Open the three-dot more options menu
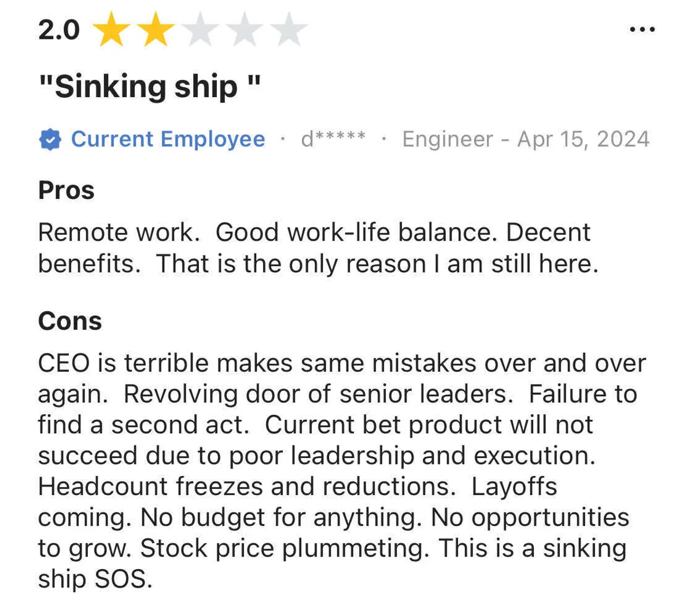Viewport: 694px width, 616px height. pos(642,29)
